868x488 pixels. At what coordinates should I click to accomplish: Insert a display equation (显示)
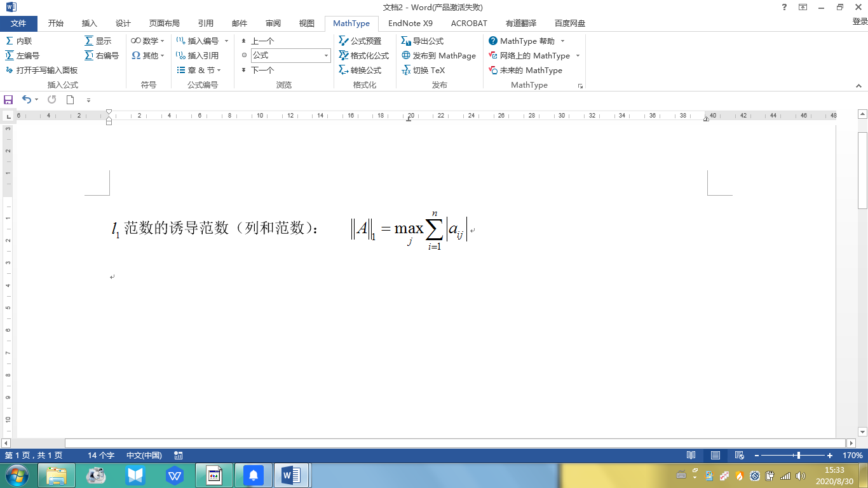(98, 41)
